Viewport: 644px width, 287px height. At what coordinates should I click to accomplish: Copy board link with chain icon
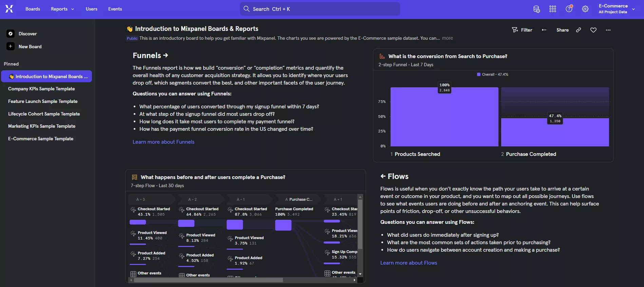tap(579, 30)
